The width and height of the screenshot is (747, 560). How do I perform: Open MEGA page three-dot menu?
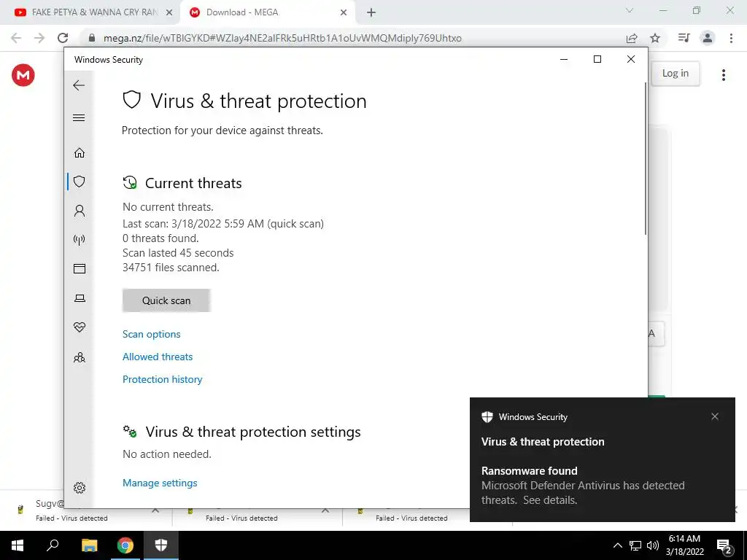pos(724,75)
